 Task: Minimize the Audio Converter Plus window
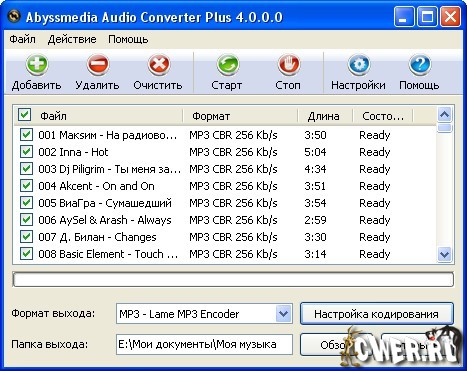[403, 17]
